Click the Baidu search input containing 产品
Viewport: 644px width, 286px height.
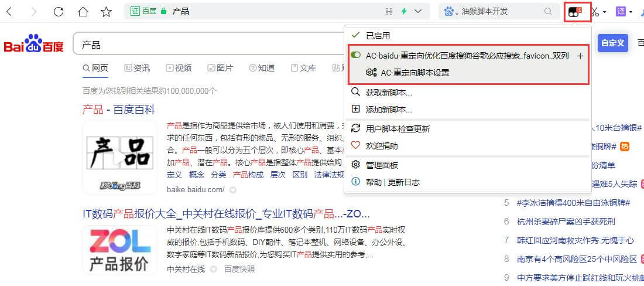(x=210, y=45)
